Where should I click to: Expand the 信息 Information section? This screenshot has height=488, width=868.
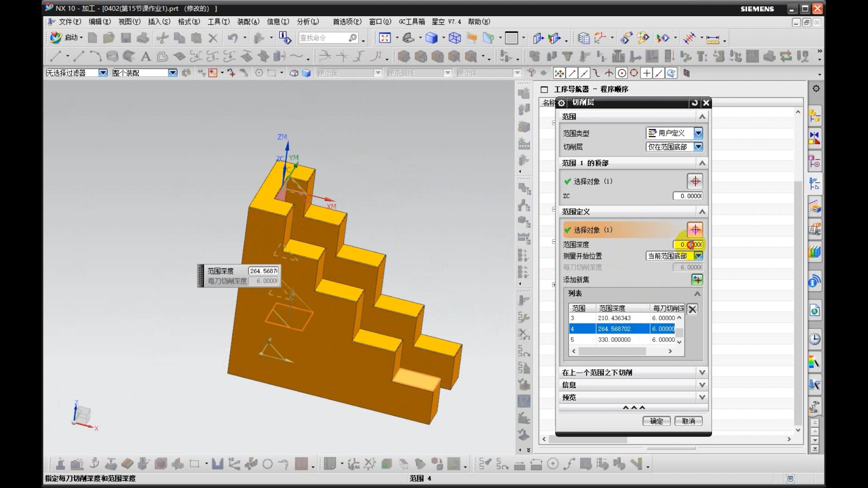pos(702,385)
